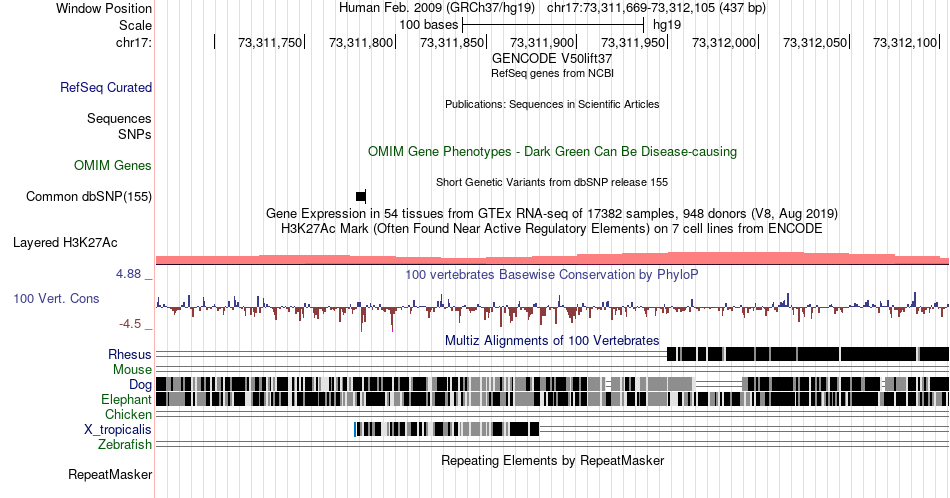Select the Dog alignment species label

point(140,384)
